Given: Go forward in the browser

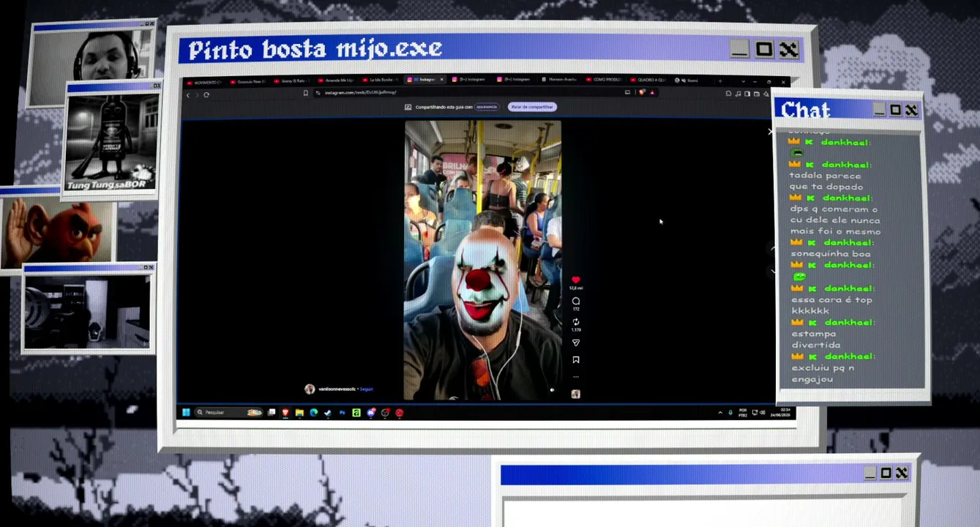Looking at the screenshot, I should click(x=197, y=94).
